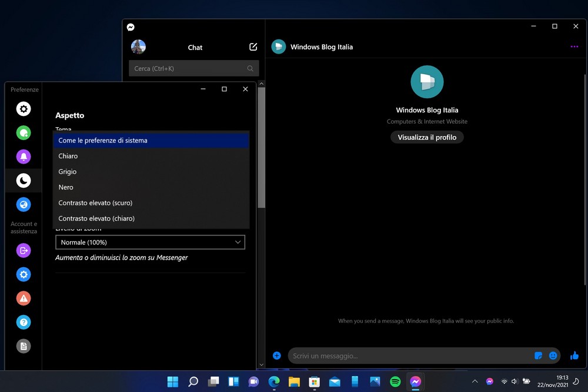This screenshot has height=392, width=588.
Task: Click the purple logout icon
Action: click(x=23, y=251)
